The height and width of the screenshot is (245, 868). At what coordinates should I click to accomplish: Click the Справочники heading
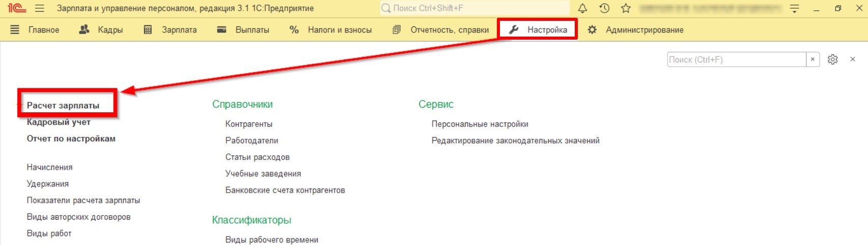[242, 104]
